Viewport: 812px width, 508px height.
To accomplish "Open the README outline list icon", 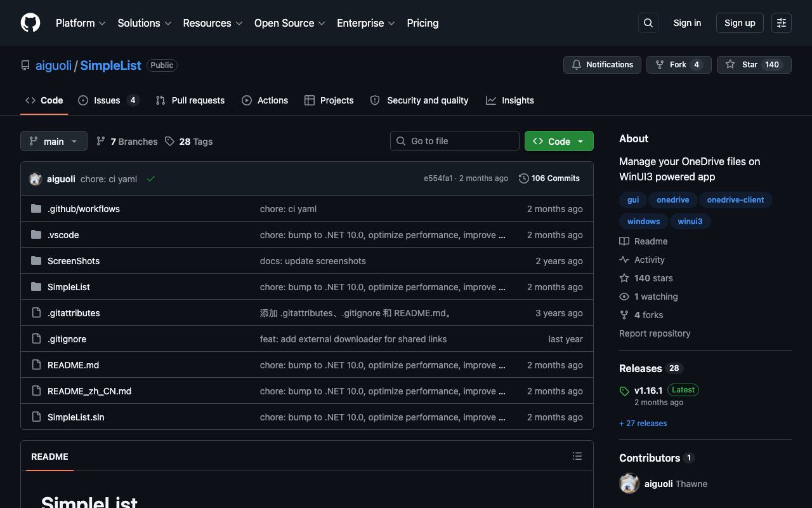I will [577, 456].
